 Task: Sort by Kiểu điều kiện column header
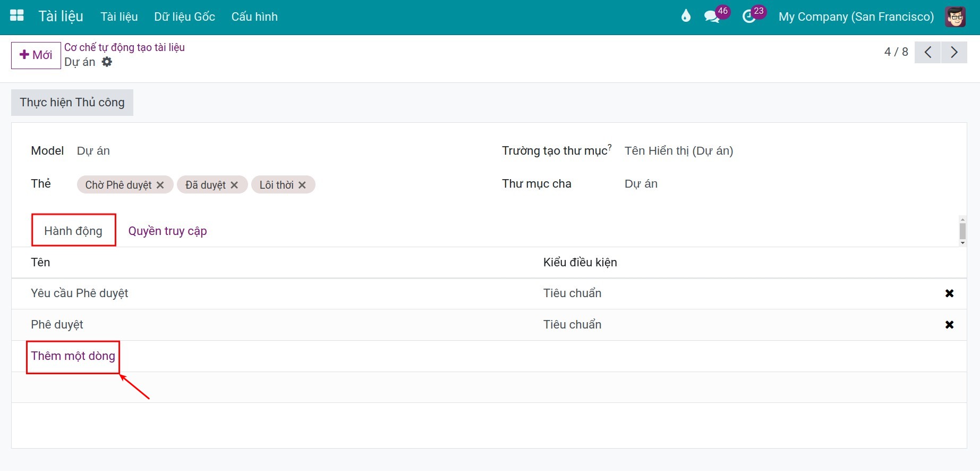580,262
